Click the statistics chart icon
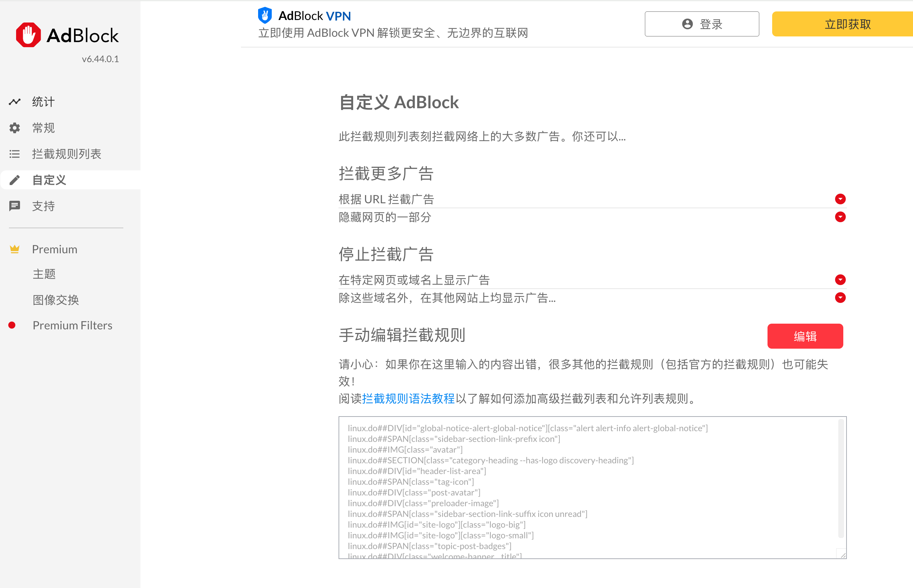Viewport: 913px width, 588px height. click(15, 101)
